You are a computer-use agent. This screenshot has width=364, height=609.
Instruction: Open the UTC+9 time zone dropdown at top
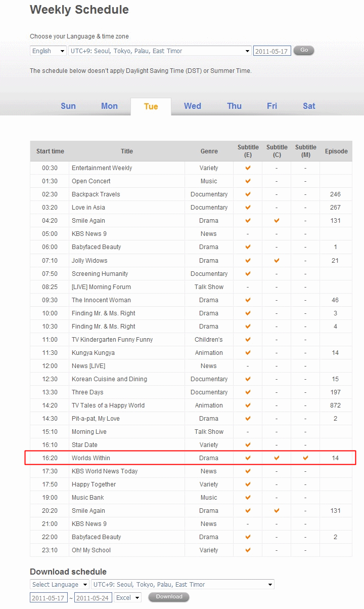pyautogui.click(x=160, y=51)
